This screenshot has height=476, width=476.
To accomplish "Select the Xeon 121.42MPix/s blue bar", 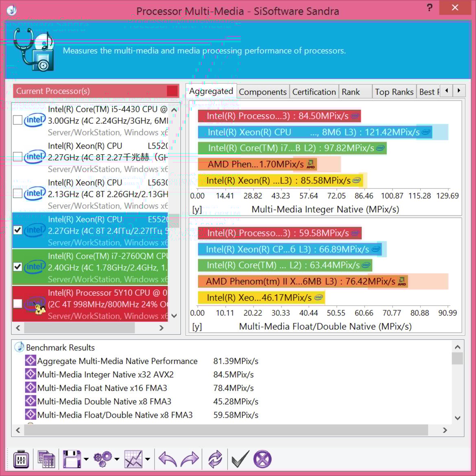I will click(x=315, y=132).
